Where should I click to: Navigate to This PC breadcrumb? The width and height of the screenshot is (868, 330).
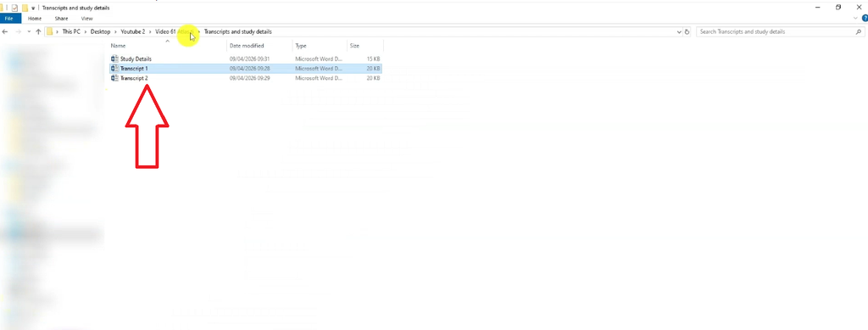click(71, 31)
